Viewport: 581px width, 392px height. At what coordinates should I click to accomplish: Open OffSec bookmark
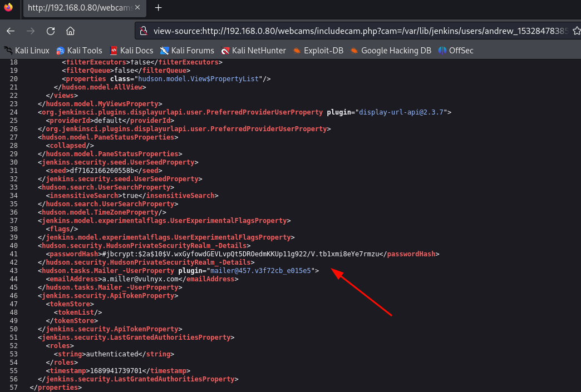[456, 51]
